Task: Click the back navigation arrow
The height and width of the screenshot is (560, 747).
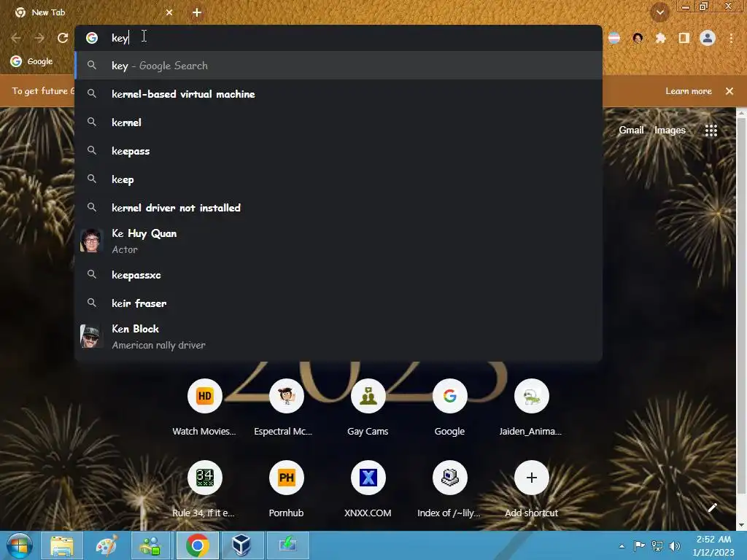Action: pyautogui.click(x=16, y=38)
